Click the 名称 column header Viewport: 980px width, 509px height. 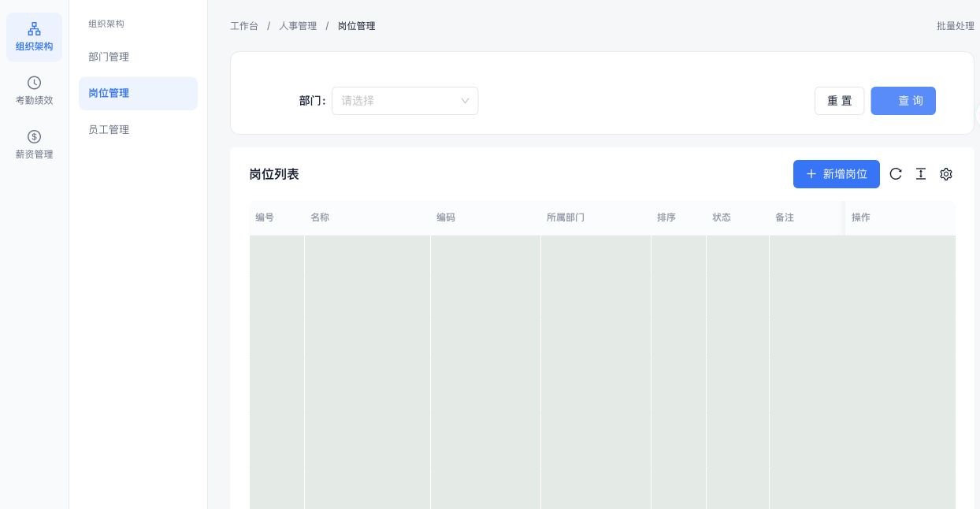click(x=367, y=217)
